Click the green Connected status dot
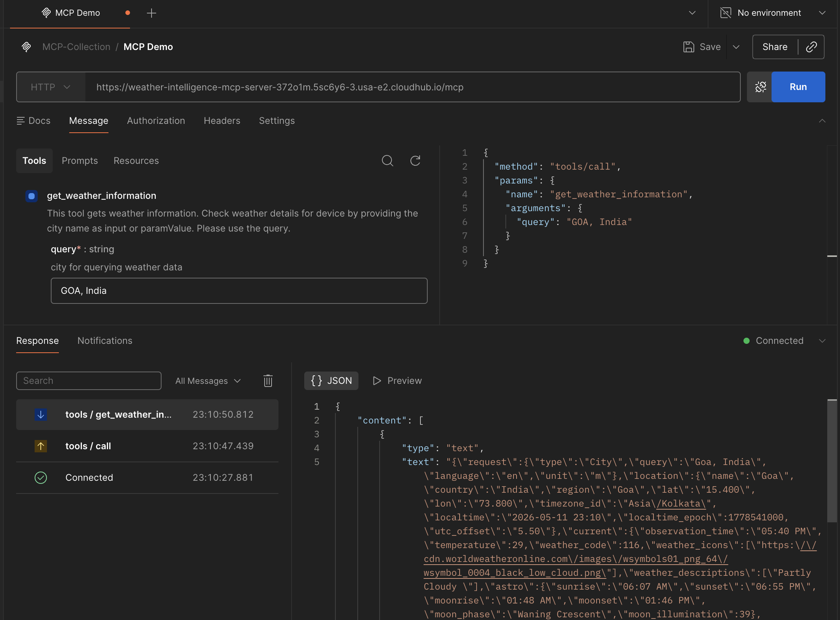The height and width of the screenshot is (620, 840). click(x=747, y=341)
